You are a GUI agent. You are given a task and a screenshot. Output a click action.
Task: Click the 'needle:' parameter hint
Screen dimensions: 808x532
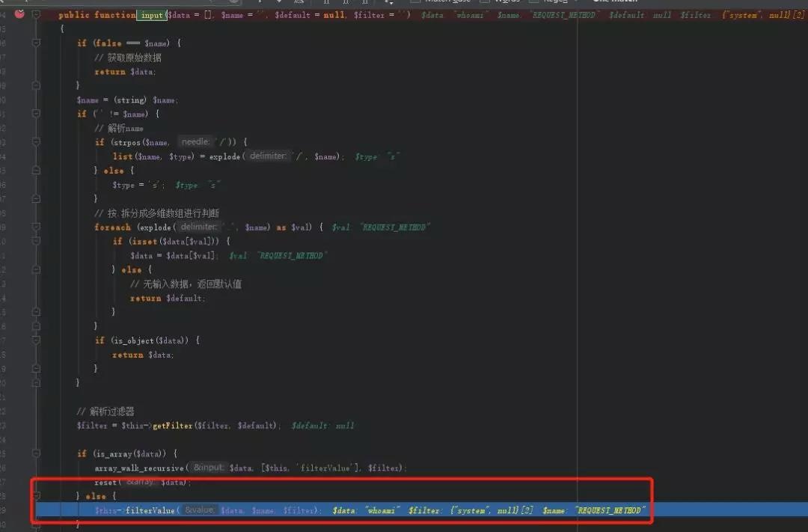tap(196, 142)
